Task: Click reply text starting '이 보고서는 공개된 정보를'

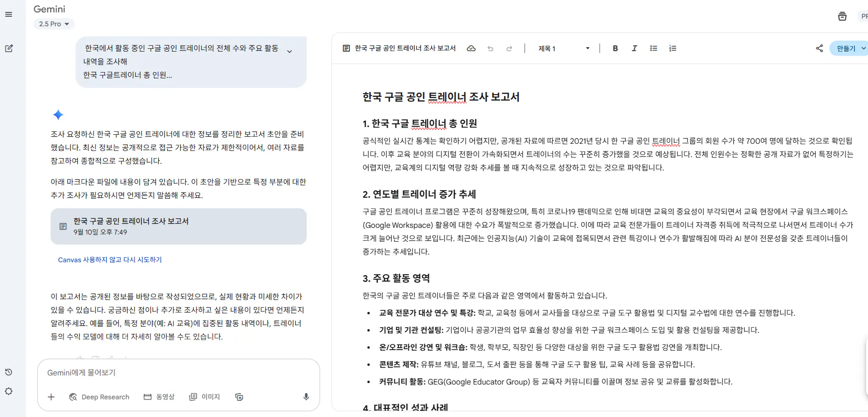Action: pos(178,317)
